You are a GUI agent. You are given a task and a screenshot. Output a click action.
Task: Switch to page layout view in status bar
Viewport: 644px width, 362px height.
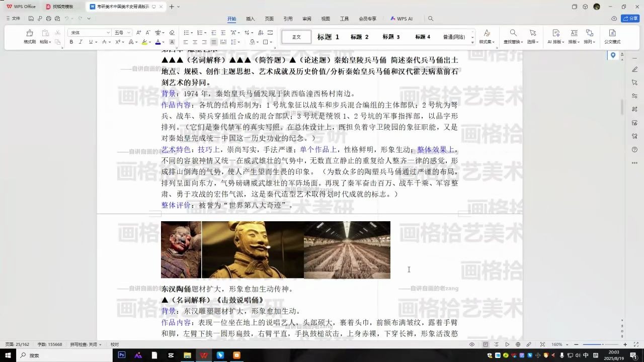click(486, 344)
